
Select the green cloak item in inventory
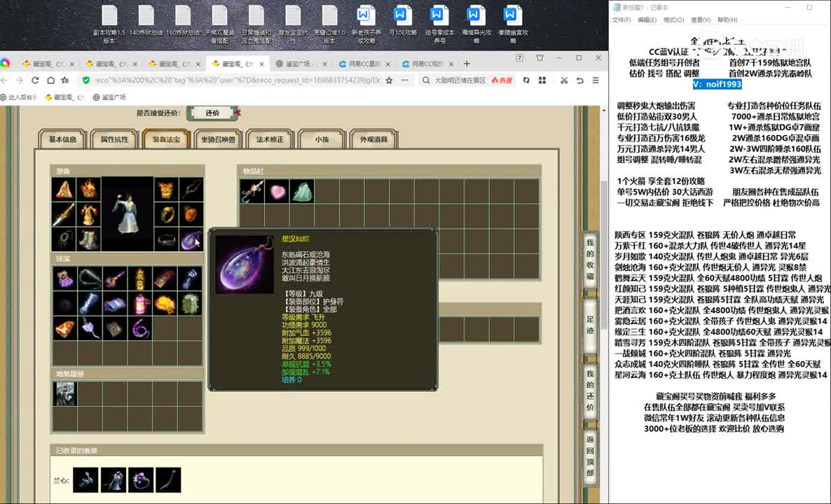pyautogui.click(x=302, y=192)
